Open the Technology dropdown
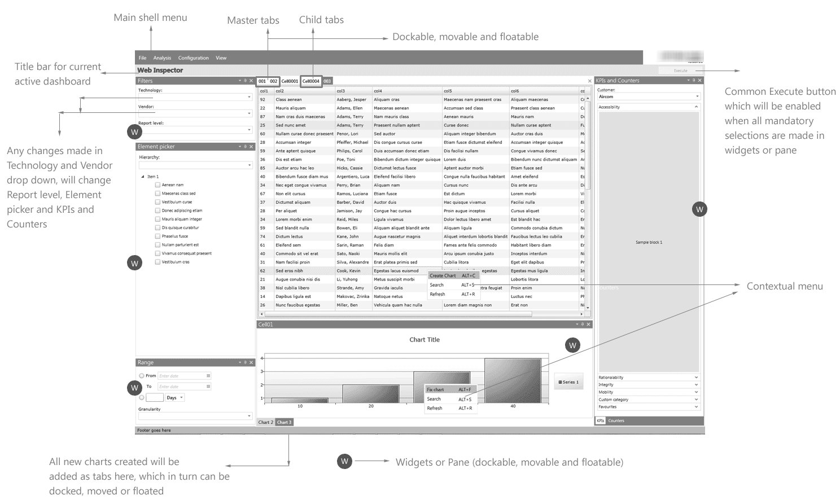Viewport: 840px width, 504px height. [249, 97]
